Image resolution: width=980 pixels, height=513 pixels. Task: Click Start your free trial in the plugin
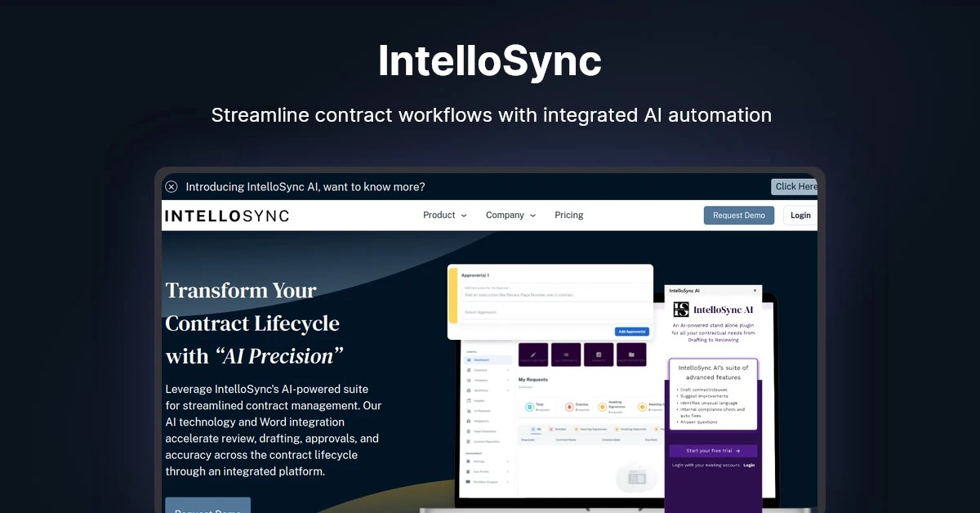712,450
